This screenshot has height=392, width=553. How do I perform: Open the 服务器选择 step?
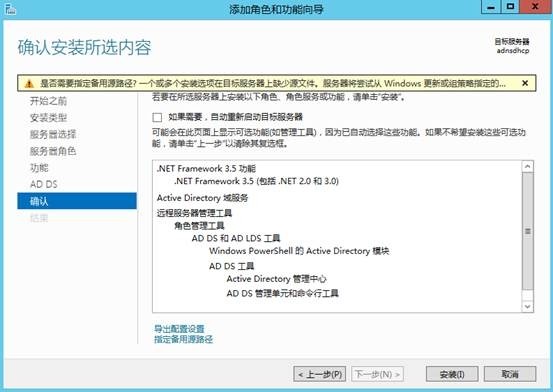(x=53, y=134)
